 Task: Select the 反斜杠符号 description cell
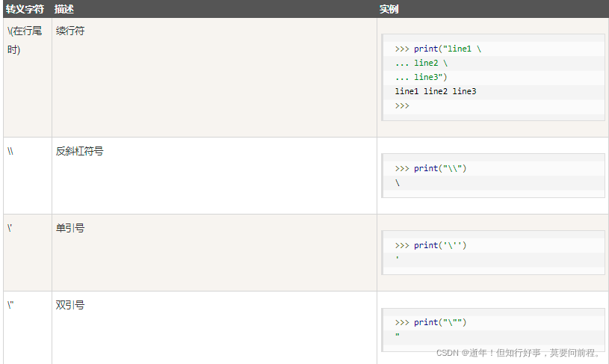[214, 176]
